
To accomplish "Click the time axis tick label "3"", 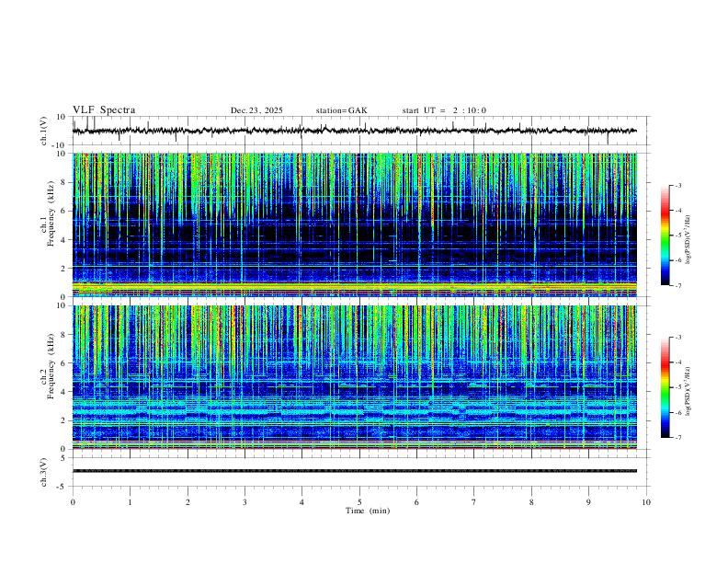I will tap(245, 502).
